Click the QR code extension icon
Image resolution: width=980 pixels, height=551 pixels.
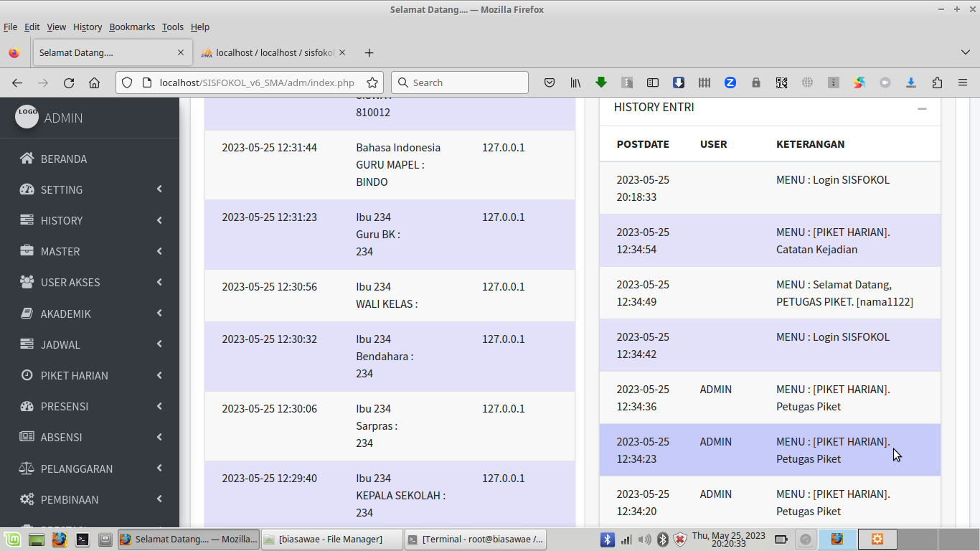tap(782, 83)
